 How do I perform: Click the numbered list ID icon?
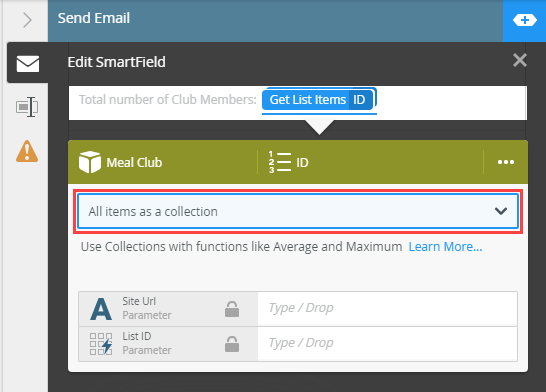(279, 162)
